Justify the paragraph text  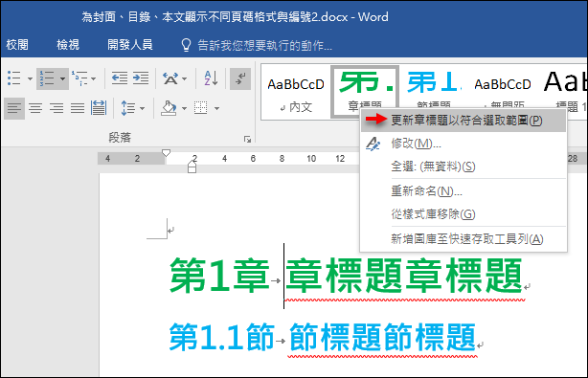click(x=78, y=108)
